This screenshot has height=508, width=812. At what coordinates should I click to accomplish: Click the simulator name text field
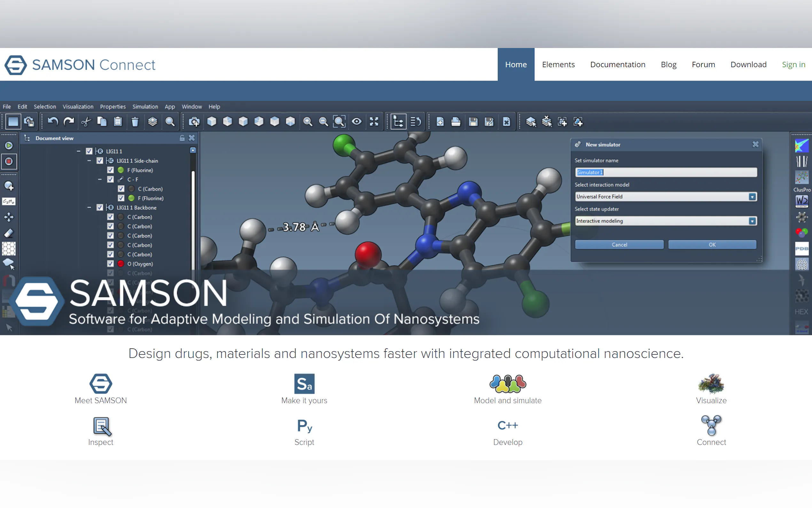666,172
